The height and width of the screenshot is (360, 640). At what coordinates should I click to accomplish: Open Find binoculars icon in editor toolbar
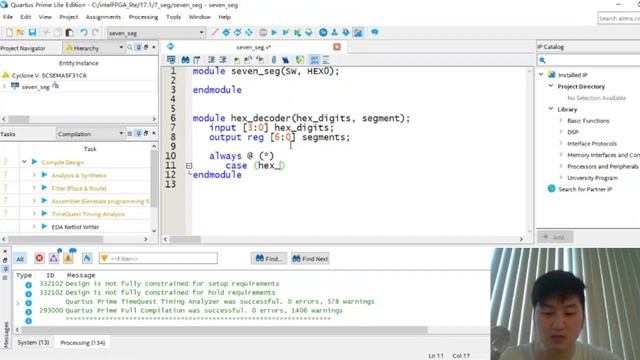pyautogui.click(x=185, y=60)
